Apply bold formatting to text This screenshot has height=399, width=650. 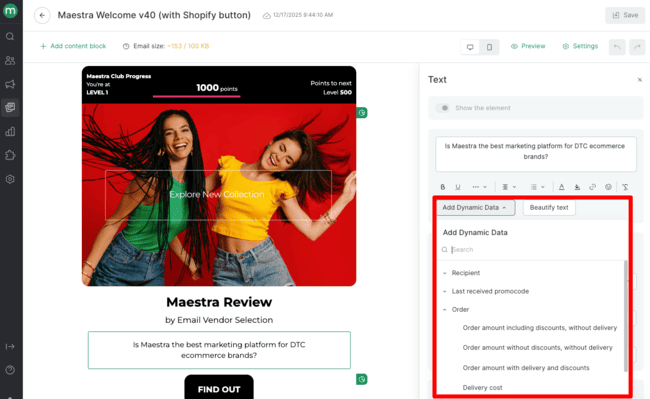[x=443, y=187]
